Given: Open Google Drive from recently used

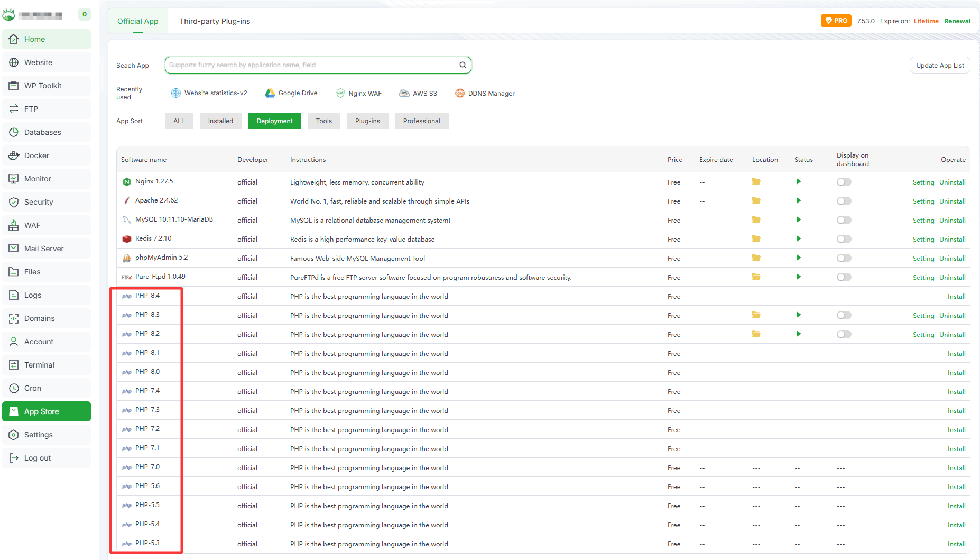Looking at the screenshot, I should click(291, 93).
